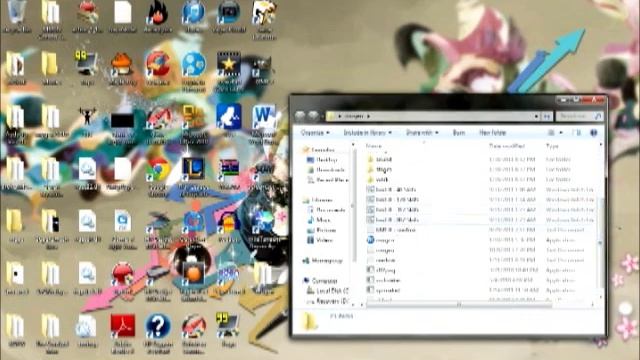Open Explorer help via blue question icon
Screen dimensions: 640x360
tap(594, 133)
